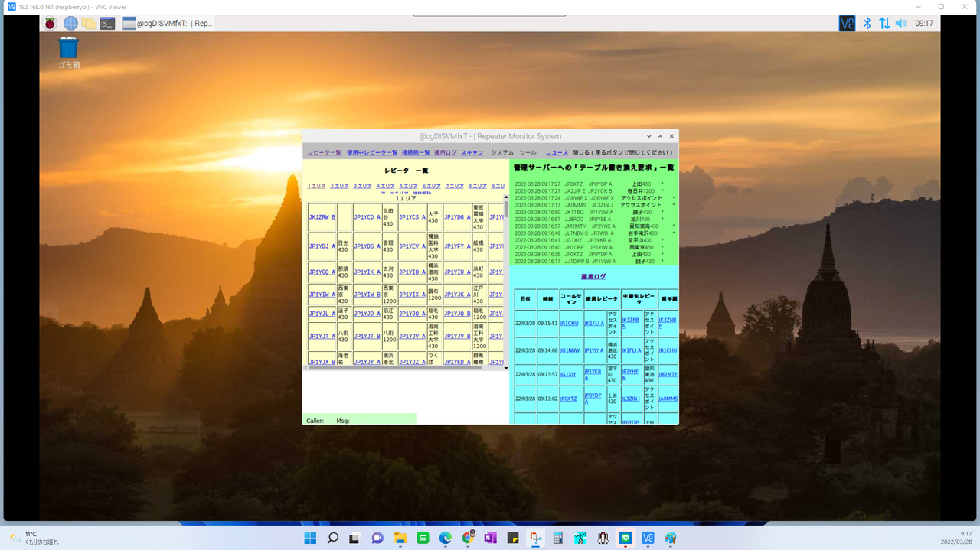Open repeater JP1YDG A link

click(x=458, y=217)
